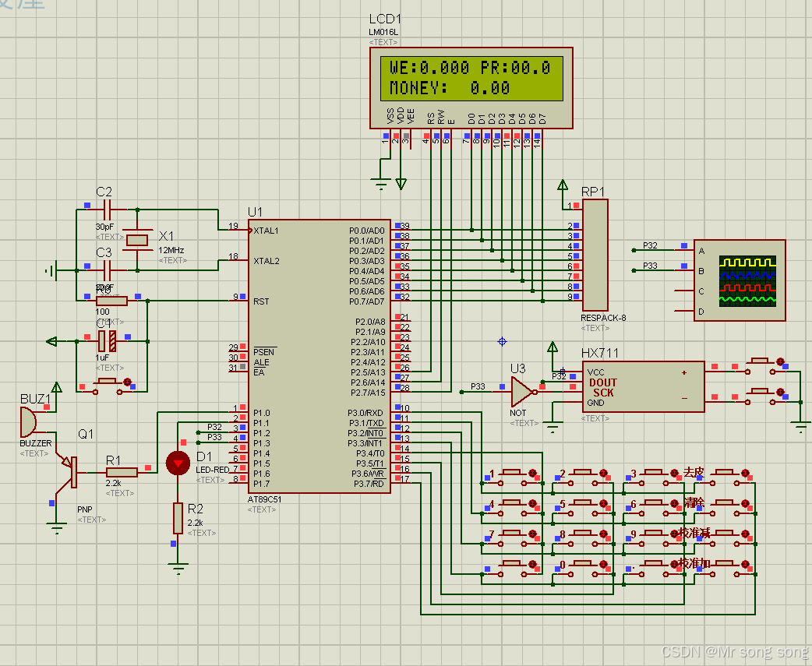
Task: Push keypad button labeled 3
Action: click(x=654, y=477)
